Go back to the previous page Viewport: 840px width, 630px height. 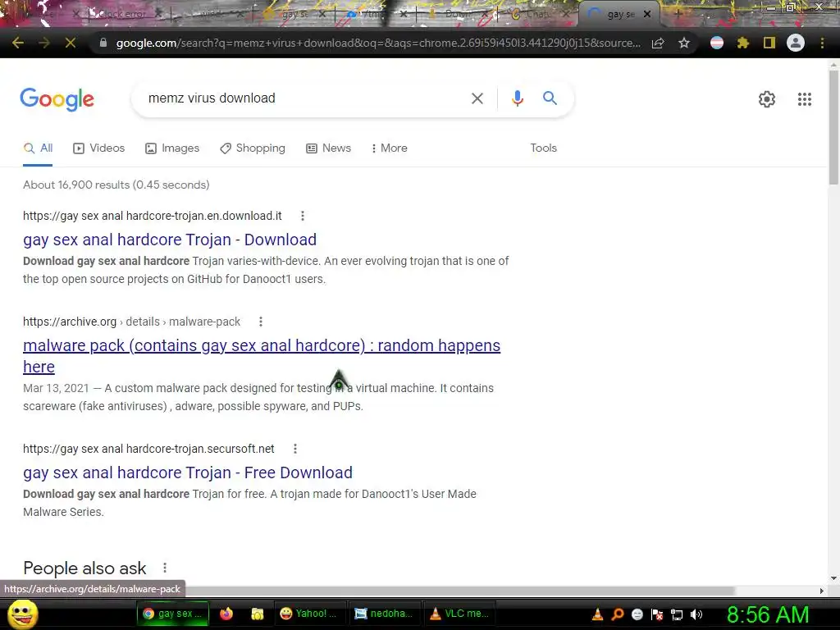18,43
